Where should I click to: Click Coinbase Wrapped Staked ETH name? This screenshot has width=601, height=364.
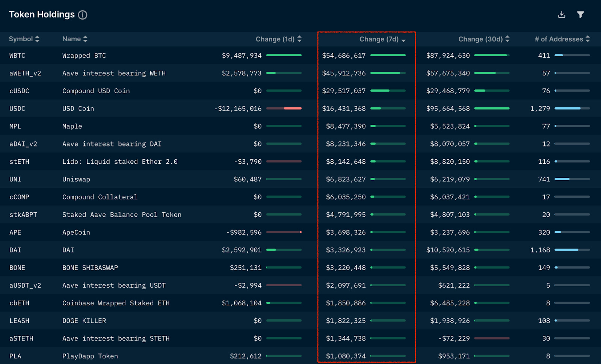pyautogui.click(x=116, y=303)
